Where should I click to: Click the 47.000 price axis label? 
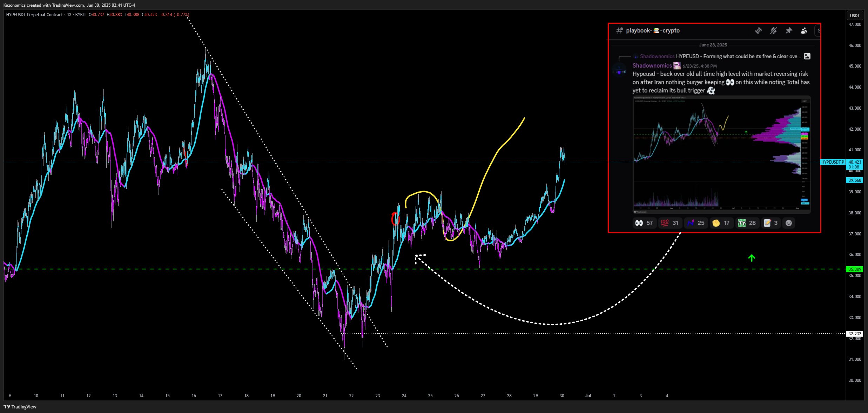pyautogui.click(x=855, y=25)
